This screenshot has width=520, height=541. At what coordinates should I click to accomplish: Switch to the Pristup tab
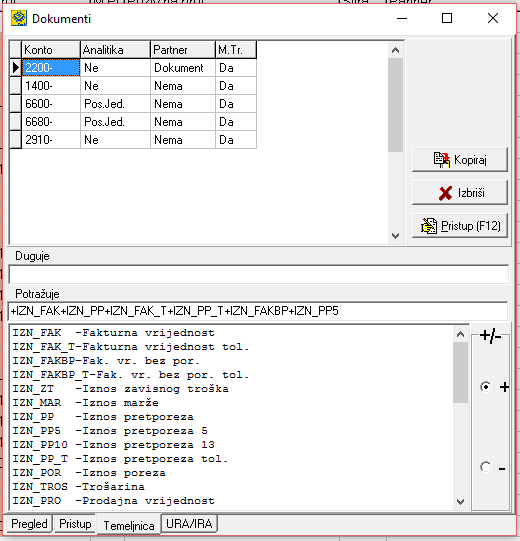pos(75,524)
